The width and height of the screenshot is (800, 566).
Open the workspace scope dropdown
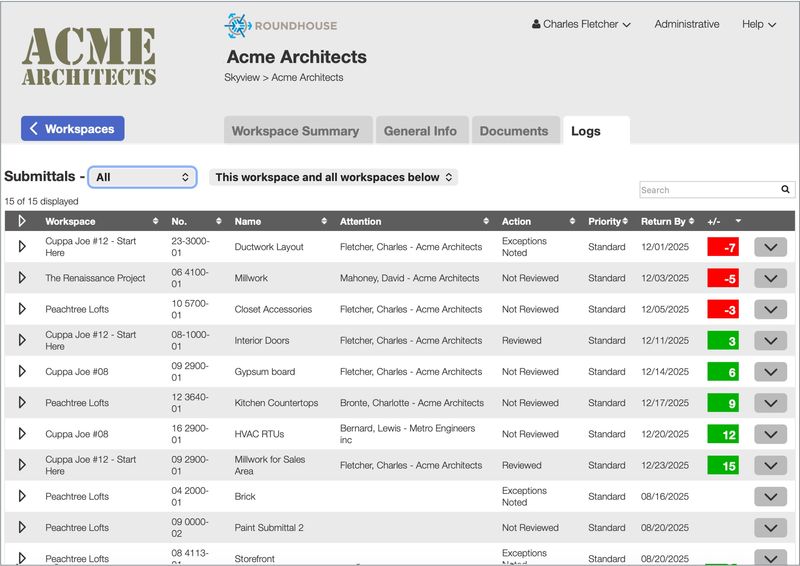click(334, 177)
